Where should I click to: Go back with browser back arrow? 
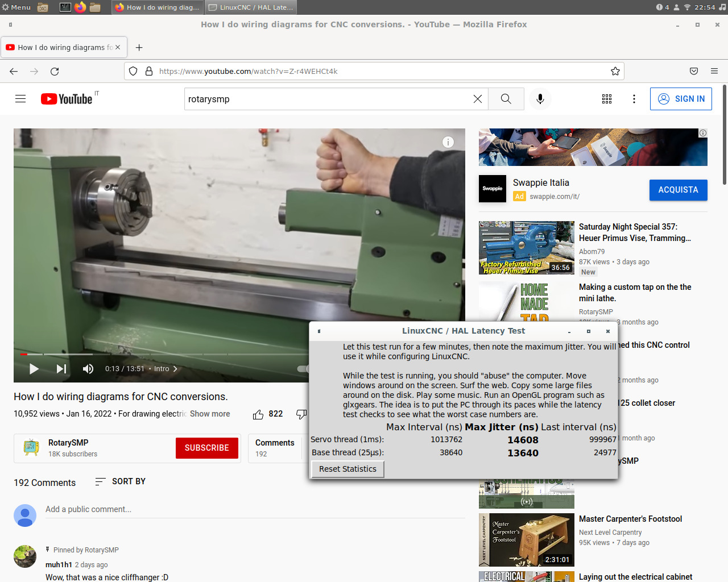14,71
